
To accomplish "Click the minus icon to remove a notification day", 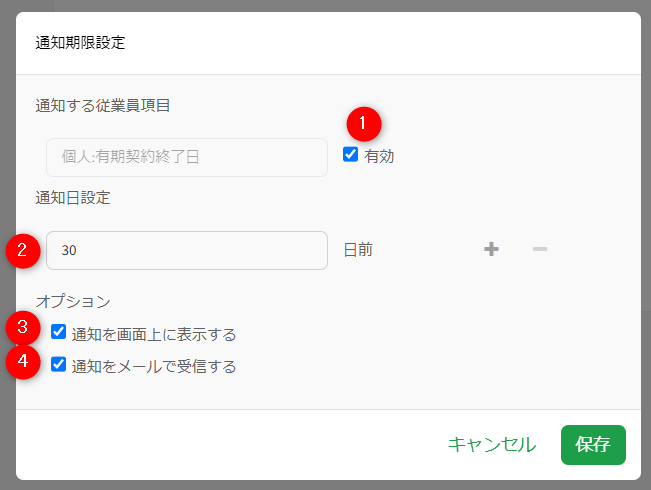I will tap(540, 249).
